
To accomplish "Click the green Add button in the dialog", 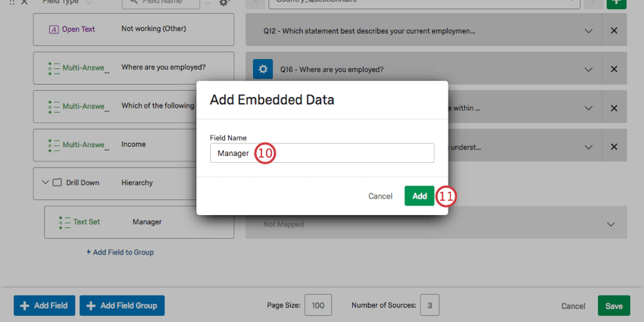I will coord(420,196).
